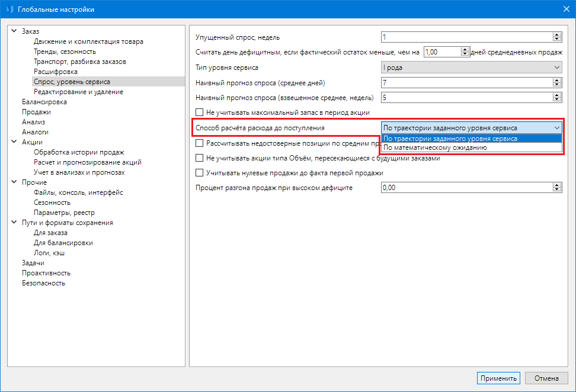Go to Файлы, консоль, интерфейс section
576x392 pixels.
[78, 192]
